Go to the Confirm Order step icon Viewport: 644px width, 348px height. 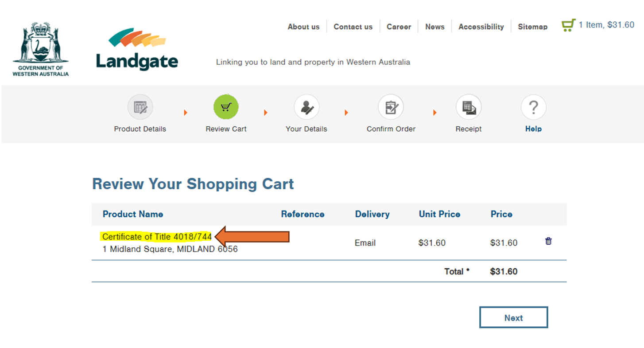coord(391,107)
